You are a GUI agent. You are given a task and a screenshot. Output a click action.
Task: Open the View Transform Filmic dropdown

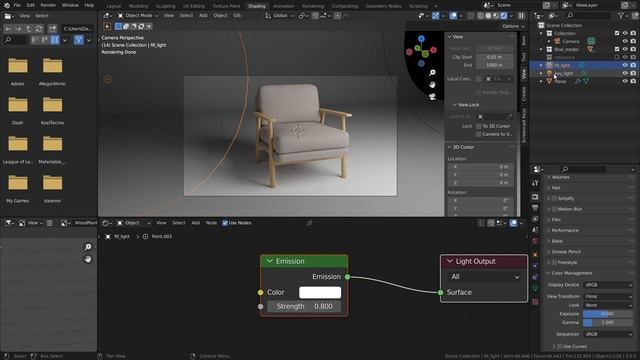point(608,296)
